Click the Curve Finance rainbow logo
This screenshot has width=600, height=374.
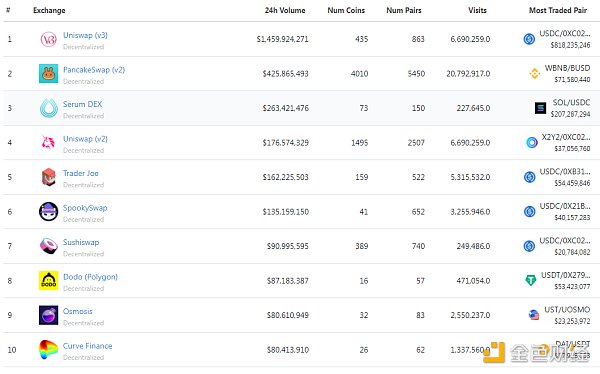point(48,350)
